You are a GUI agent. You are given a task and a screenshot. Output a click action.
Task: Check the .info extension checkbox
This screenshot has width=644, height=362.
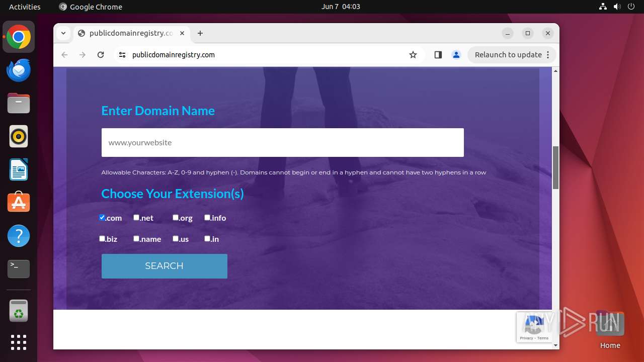pyautogui.click(x=207, y=217)
